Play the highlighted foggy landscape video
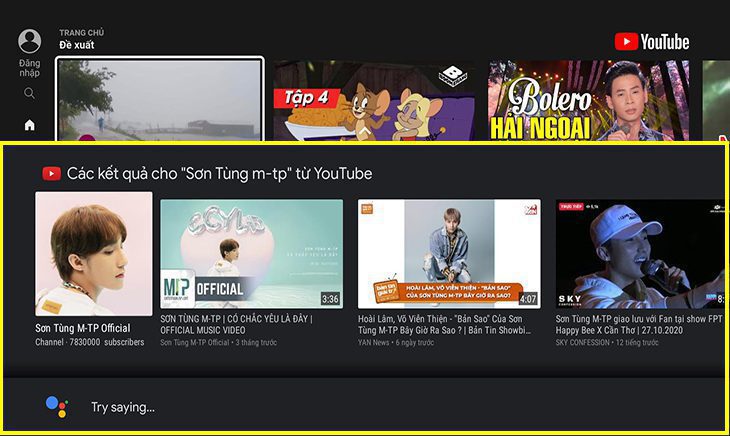The height and width of the screenshot is (436, 730). [160, 100]
